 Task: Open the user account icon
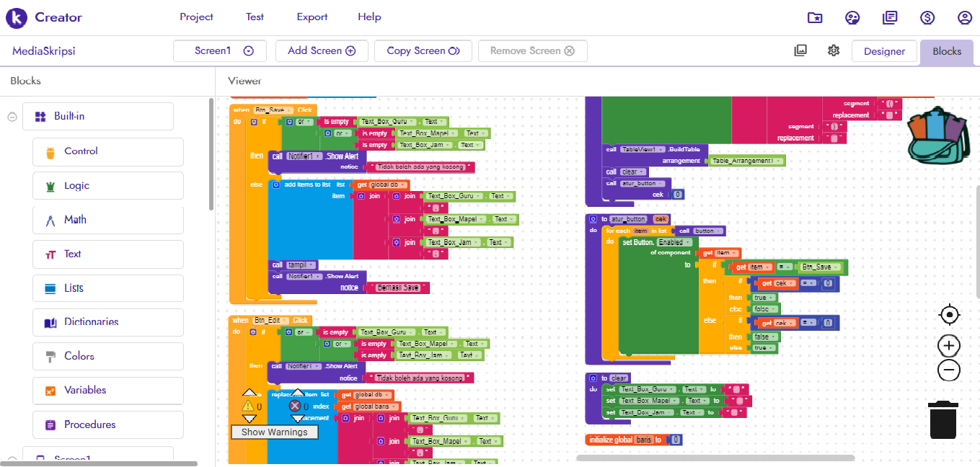coord(965,18)
